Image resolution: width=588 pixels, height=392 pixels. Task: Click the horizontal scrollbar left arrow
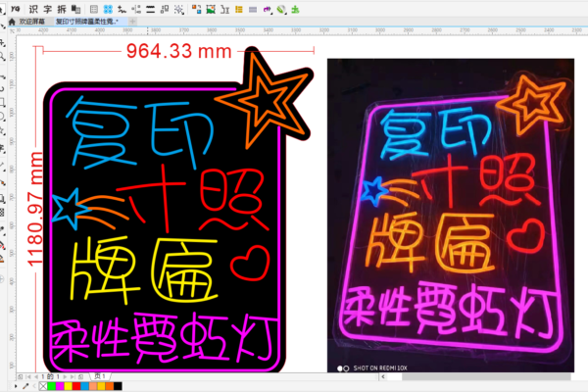tap(382, 376)
